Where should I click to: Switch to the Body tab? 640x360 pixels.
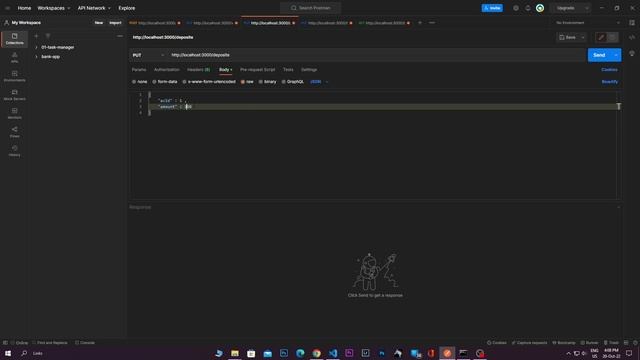[x=225, y=70]
